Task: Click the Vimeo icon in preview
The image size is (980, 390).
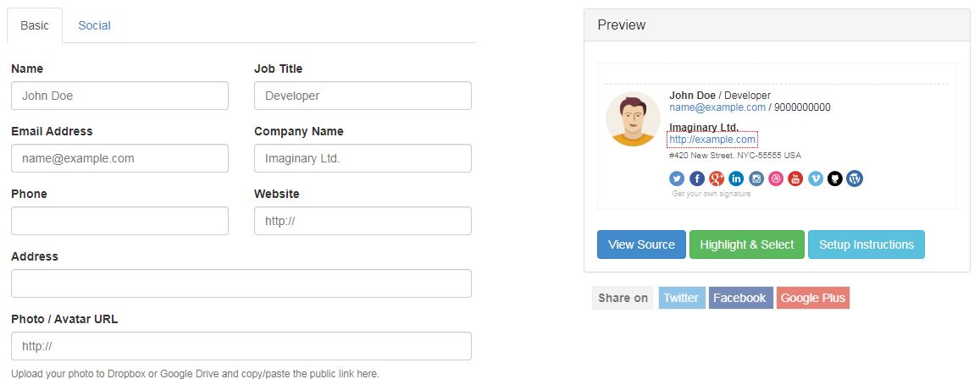Action: (x=816, y=179)
